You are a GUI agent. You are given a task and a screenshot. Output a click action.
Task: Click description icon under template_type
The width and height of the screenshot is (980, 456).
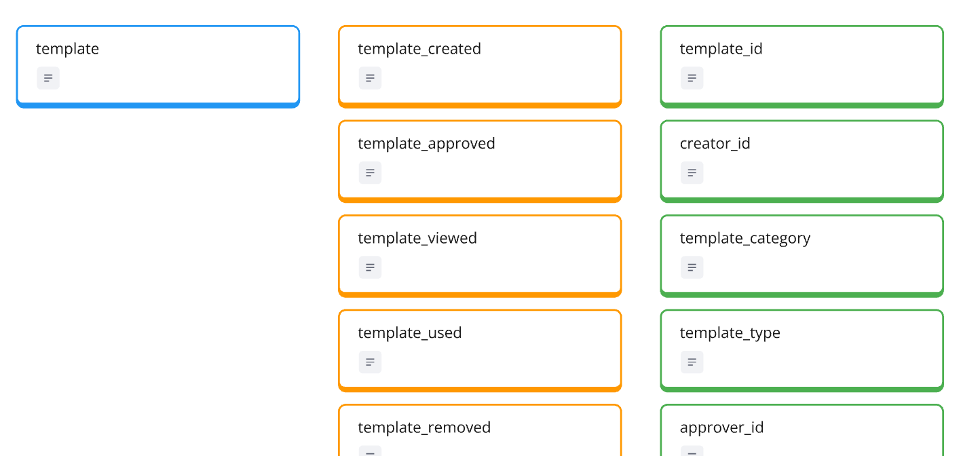pos(692,362)
